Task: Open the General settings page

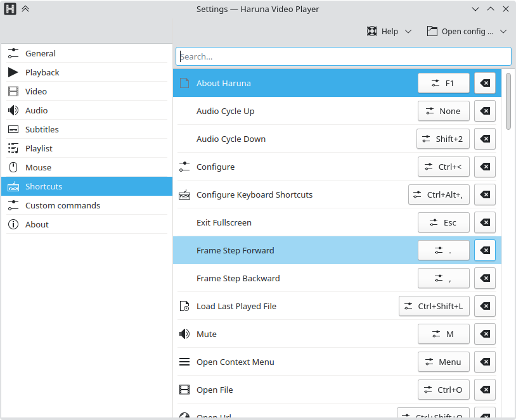Action: click(41, 53)
